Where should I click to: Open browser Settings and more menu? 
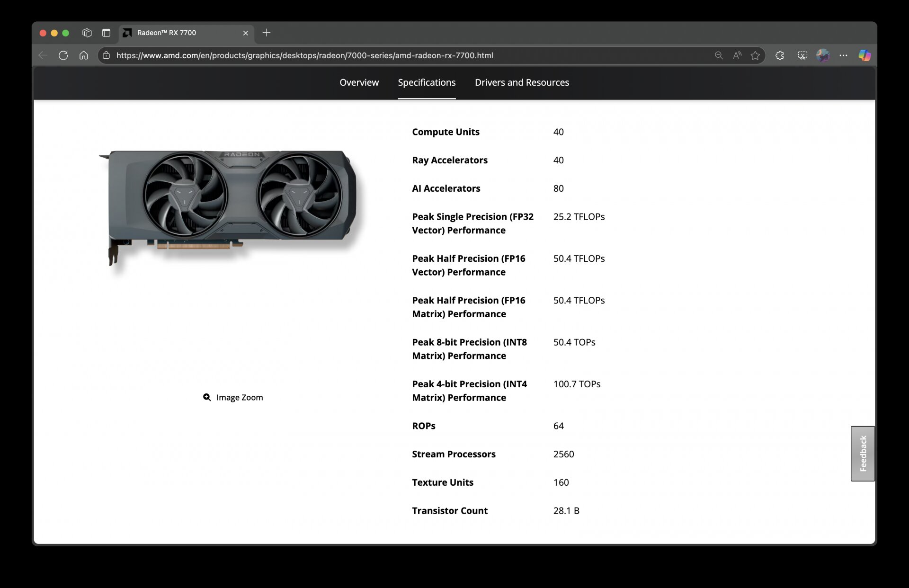point(844,55)
